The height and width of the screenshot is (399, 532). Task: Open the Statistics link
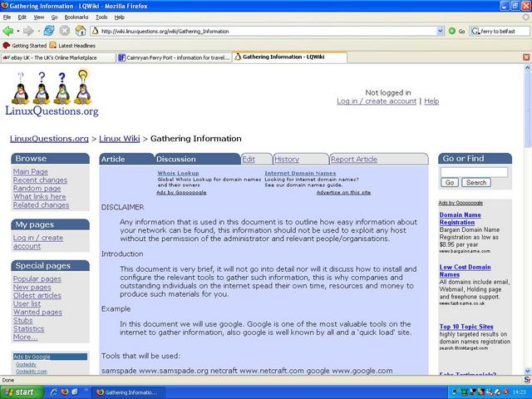click(29, 329)
